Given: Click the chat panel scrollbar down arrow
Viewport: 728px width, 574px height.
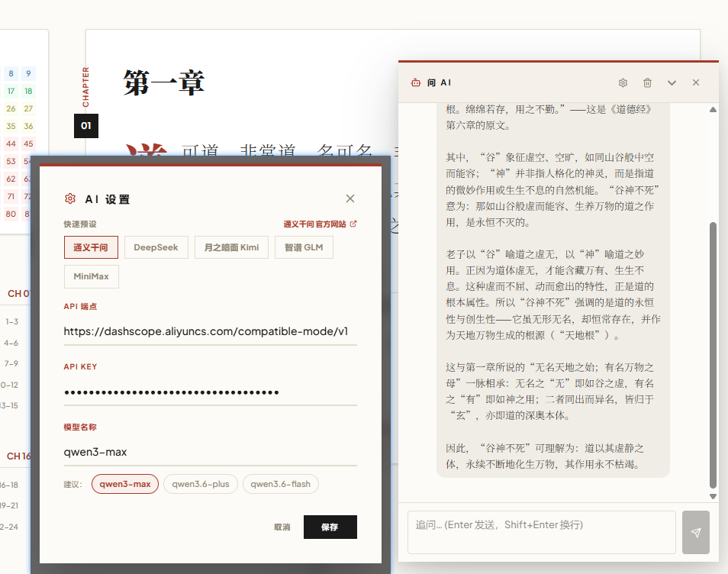Looking at the screenshot, I should [713, 496].
